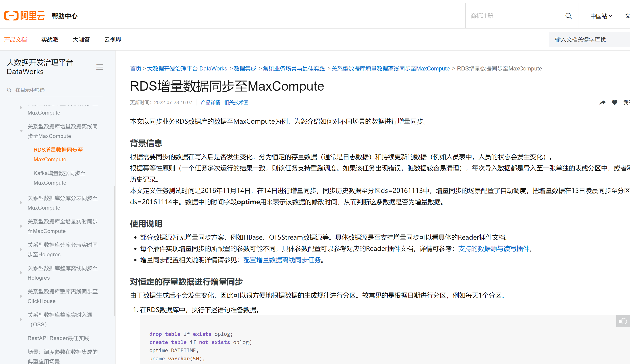Image resolution: width=630 pixels, height=364 pixels.
Task: Click the 背景信息 heading
Action: pyautogui.click(x=146, y=143)
